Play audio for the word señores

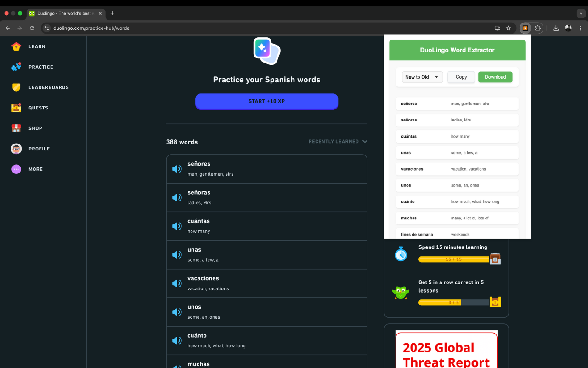tap(177, 169)
